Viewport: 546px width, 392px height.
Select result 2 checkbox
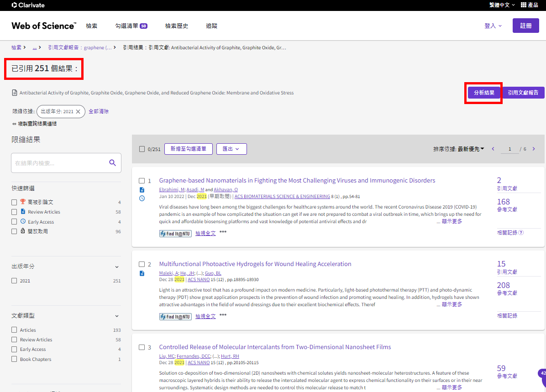(x=142, y=264)
